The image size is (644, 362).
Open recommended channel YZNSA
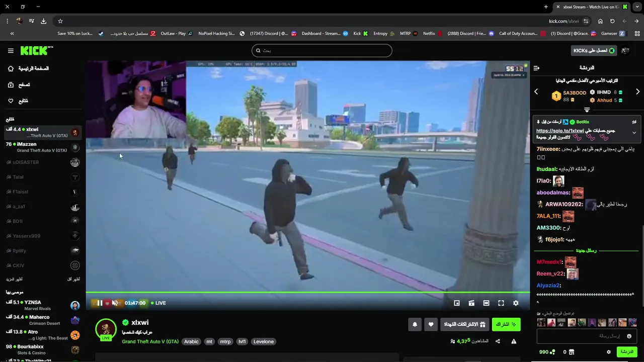click(x=43, y=305)
